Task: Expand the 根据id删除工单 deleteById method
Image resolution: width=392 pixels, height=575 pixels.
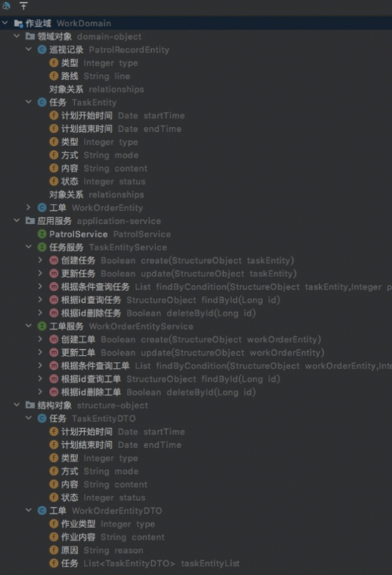Action: (x=41, y=392)
